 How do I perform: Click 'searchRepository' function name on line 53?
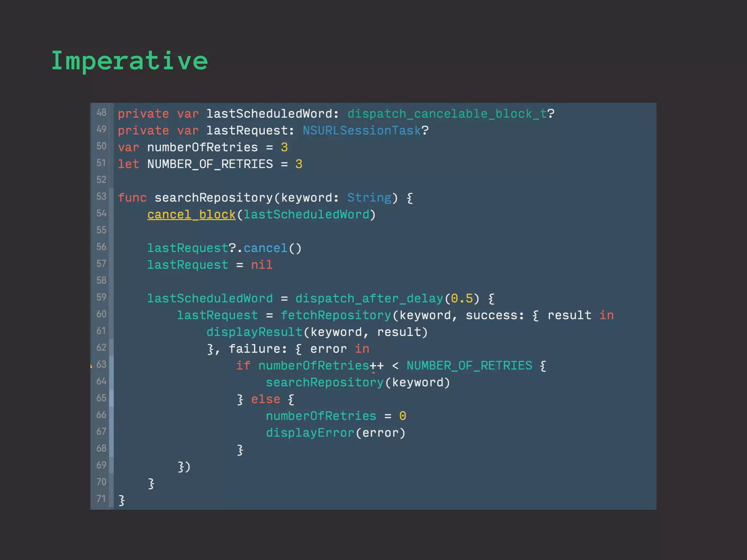coord(214,198)
